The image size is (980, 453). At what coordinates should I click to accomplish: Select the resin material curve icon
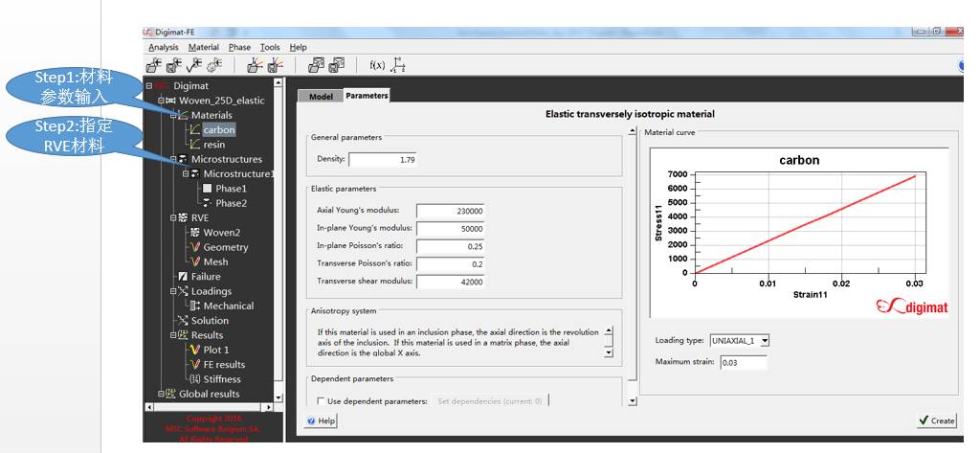click(x=195, y=145)
